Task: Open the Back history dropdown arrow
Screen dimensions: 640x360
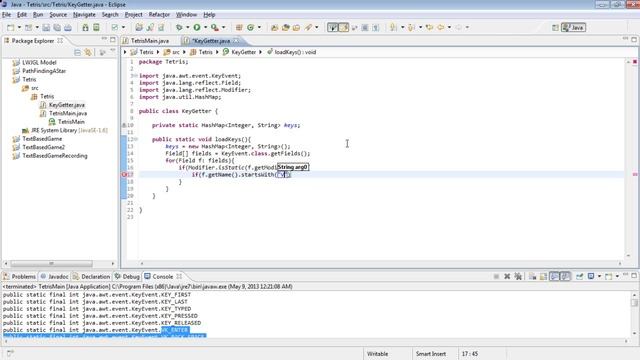Action: click(x=449, y=27)
